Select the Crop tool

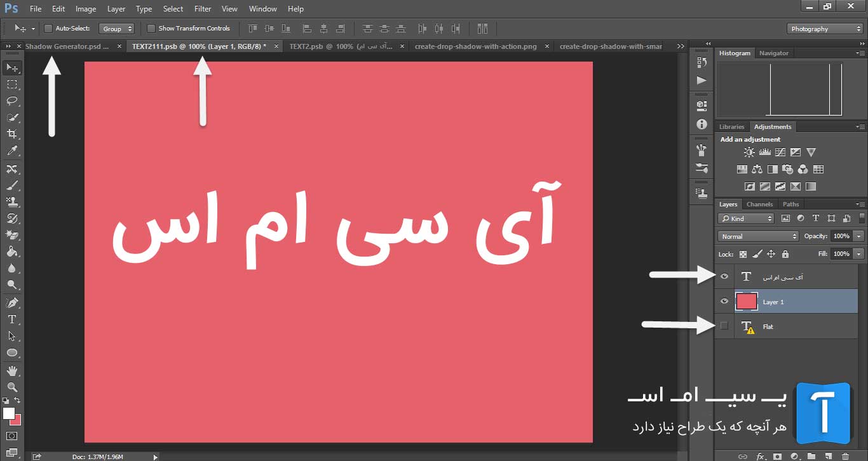[12, 134]
